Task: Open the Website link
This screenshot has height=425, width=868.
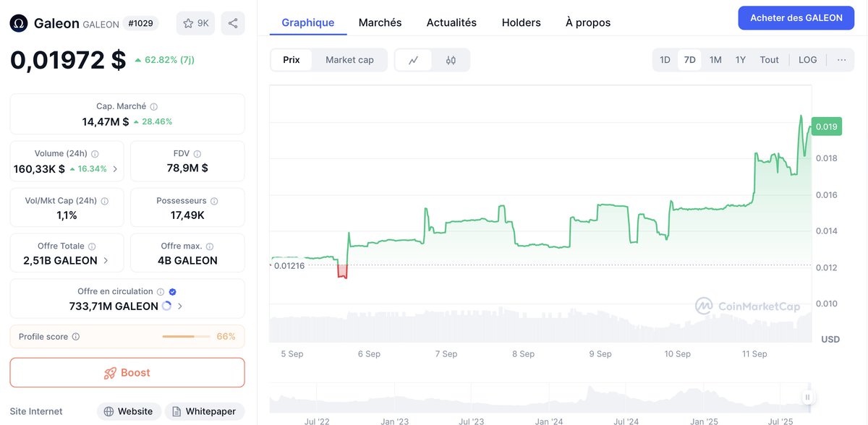Action: [x=129, y=411]
